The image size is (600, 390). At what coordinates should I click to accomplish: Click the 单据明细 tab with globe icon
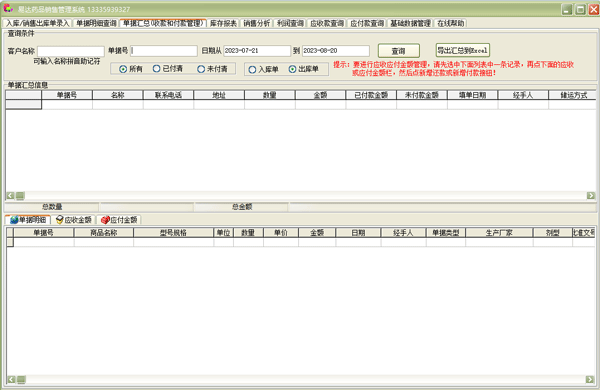[x=28, y=220]
